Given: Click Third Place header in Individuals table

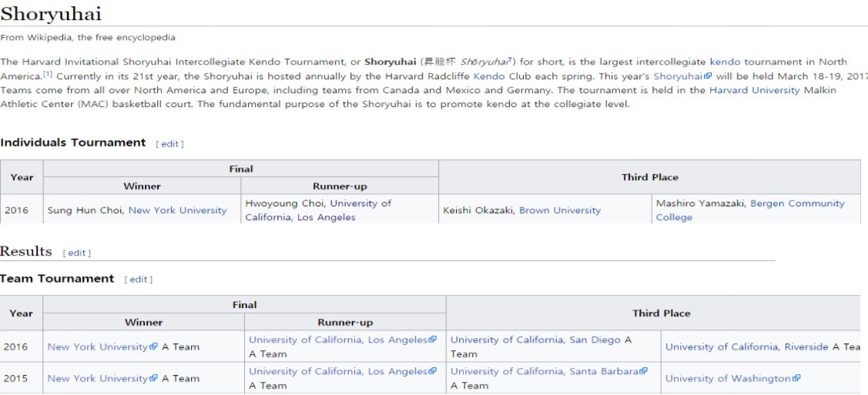Looking at the screenshot, I should 650,177.
